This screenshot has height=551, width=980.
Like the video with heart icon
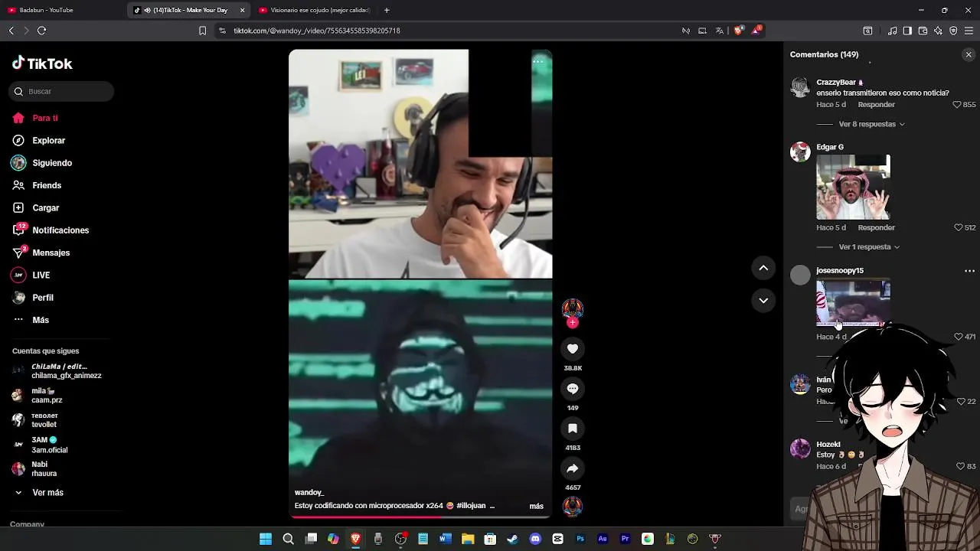[x=573, y=349]
